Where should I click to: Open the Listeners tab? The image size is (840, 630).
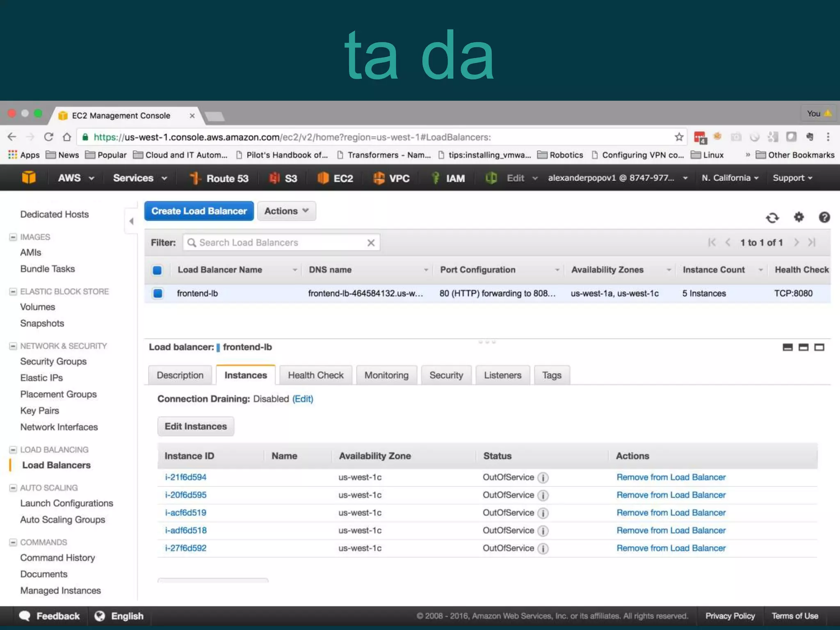click(502, 375)
